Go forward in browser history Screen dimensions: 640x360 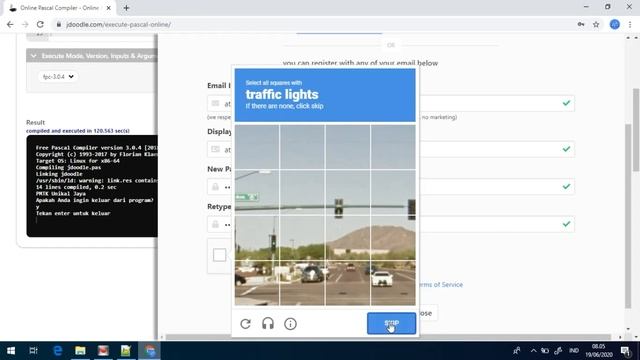pos(25,24)
